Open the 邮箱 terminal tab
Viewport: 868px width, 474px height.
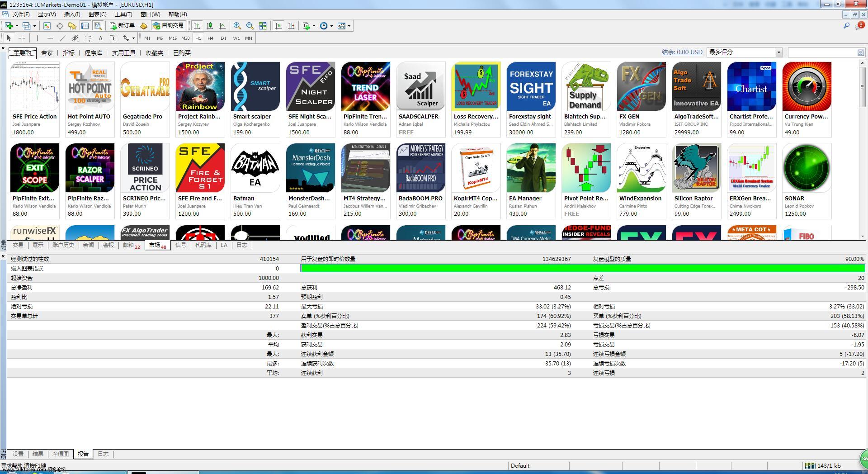pos(131,245)
